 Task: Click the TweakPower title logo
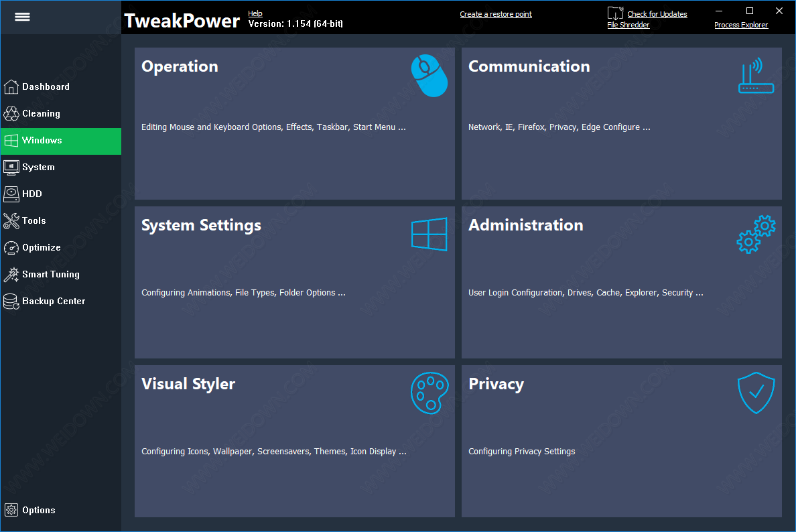182,21
